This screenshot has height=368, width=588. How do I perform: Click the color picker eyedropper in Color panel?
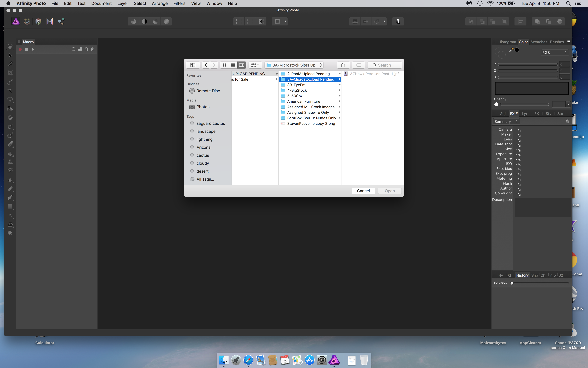click(511, 50)
